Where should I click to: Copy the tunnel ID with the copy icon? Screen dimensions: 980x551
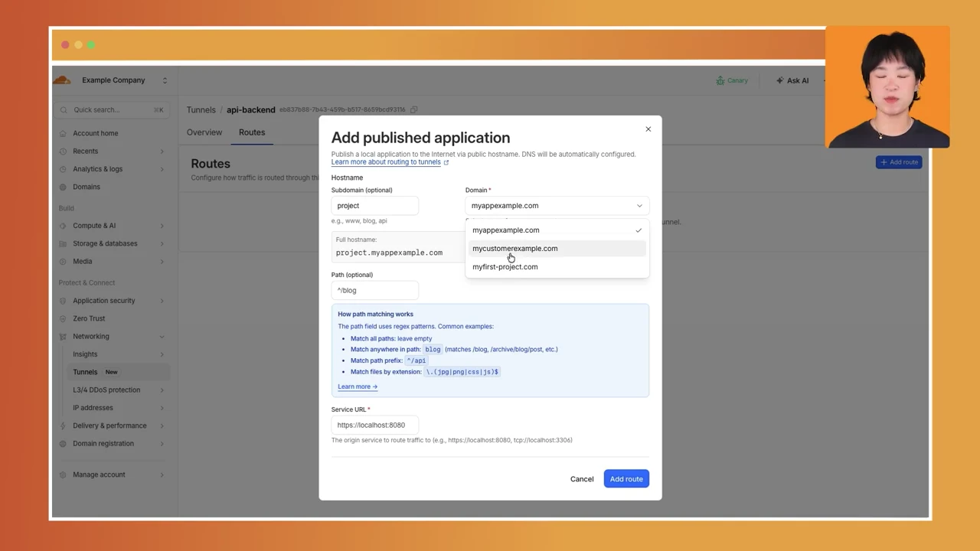click(414, 109)
